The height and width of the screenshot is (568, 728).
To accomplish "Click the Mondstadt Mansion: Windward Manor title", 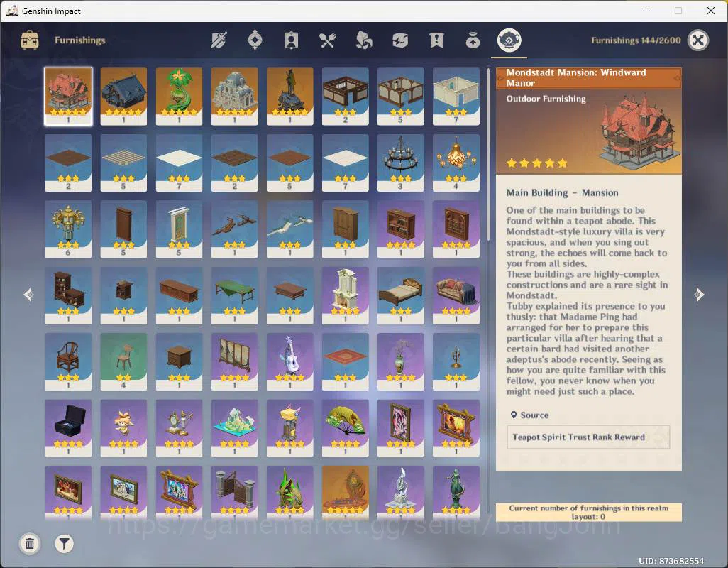I will pos(576,77).
